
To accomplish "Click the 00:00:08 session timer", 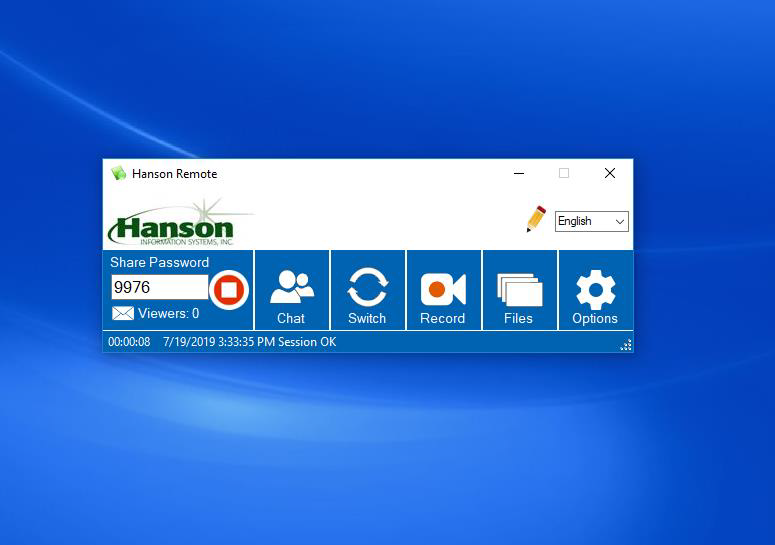I will pyautogui.click(x=129, y=342).
